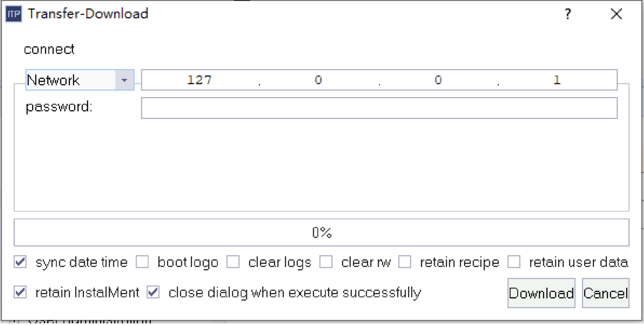
Task: Click the Cancel button
Action: tap(605, 293)
